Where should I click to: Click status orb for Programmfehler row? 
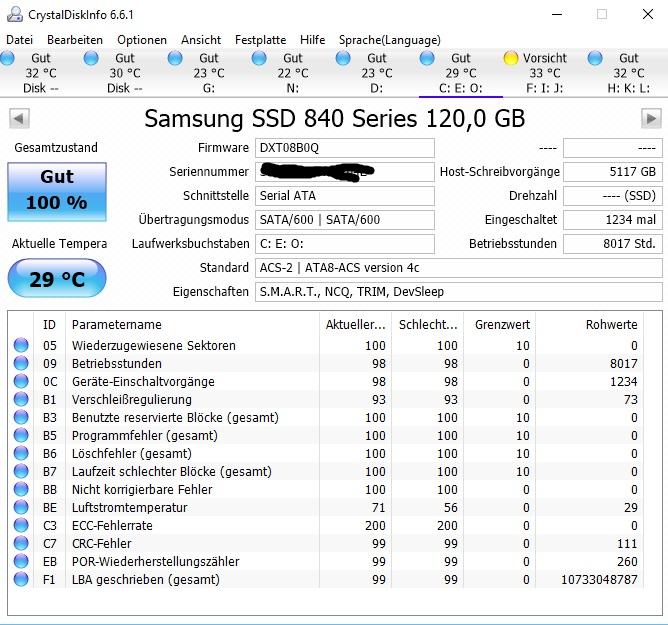pos(21,435)
